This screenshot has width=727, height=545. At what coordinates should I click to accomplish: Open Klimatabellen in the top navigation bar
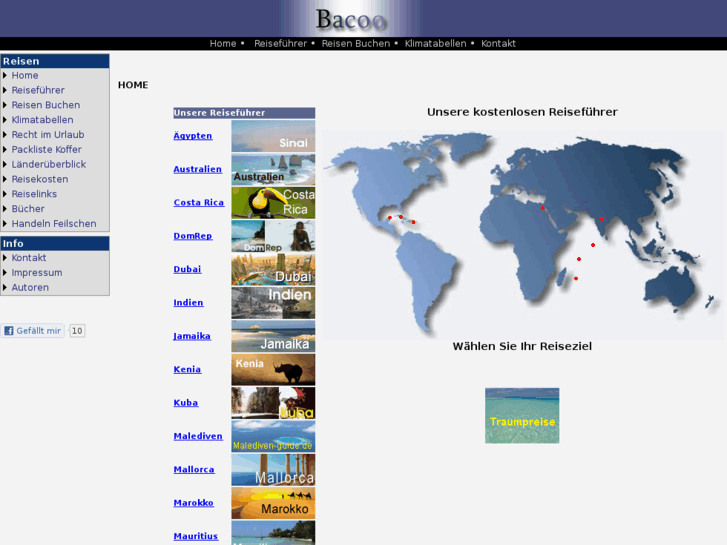435,44
